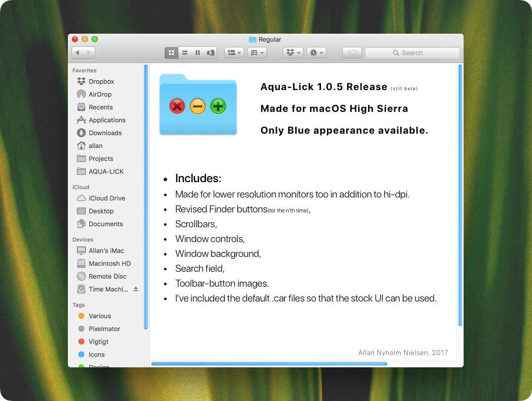This screenshot has height=401, width=532.
Task: Click the sidebar vertical scrollbar
Action: pyautogui.click(x=146, y=197)
